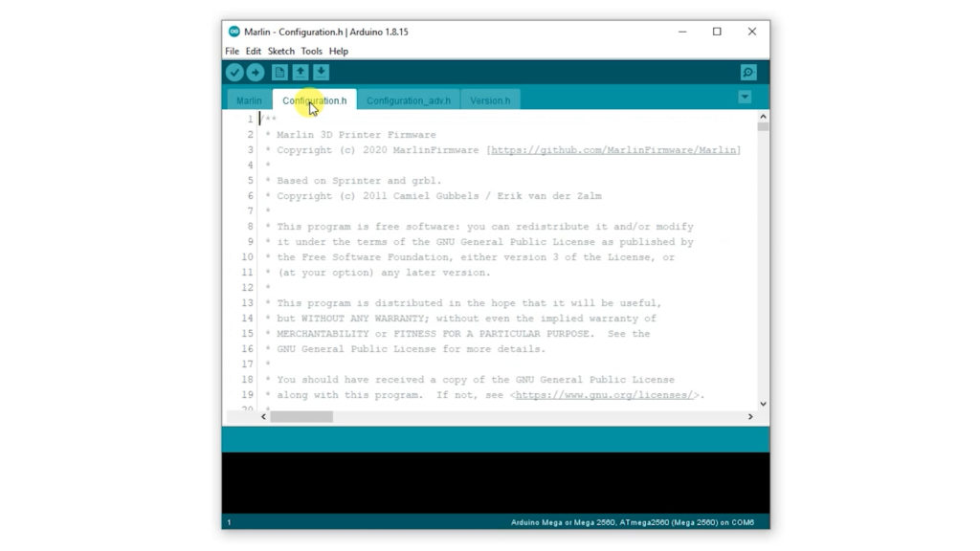Open the Help menu
Screen dimensions: 980x551
pos(339,52)
